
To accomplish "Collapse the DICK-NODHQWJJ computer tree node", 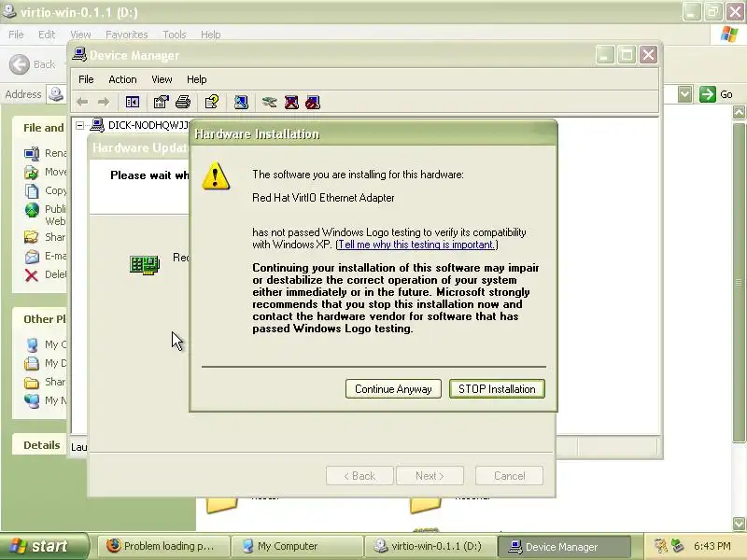I will [80, 125].
